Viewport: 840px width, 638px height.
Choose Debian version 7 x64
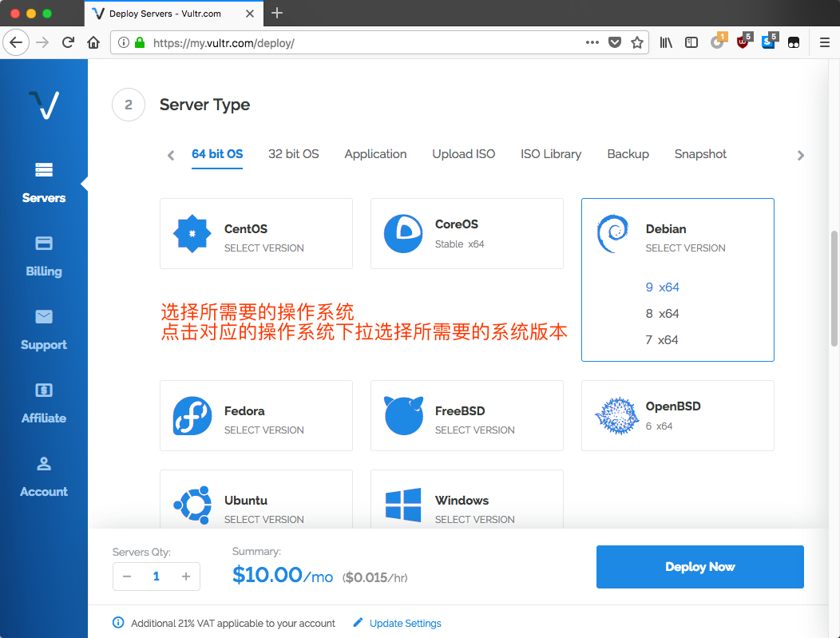pyautogui.click(x=662, y=339)
